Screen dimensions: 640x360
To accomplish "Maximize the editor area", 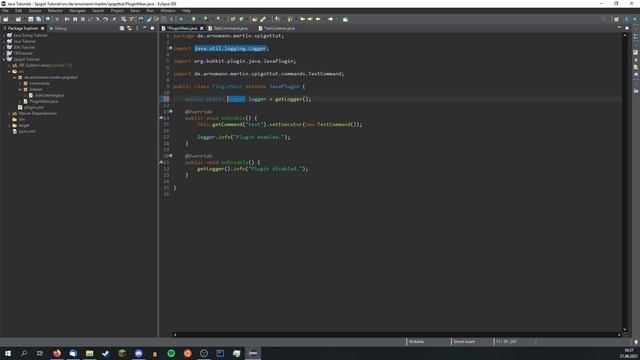I will tap(627, 28).
